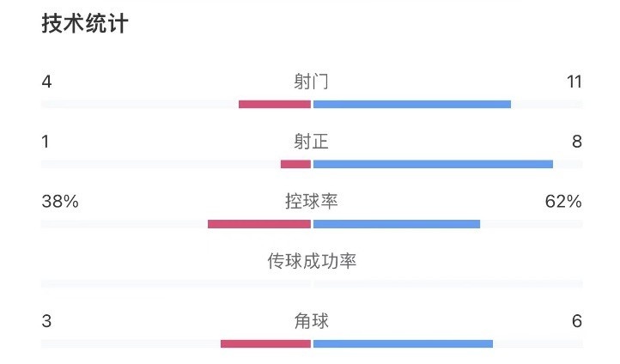The height and width of the screenshot is (364, 620).
Task: Select the 射正 stat label
Action: [x=311, y=142]
